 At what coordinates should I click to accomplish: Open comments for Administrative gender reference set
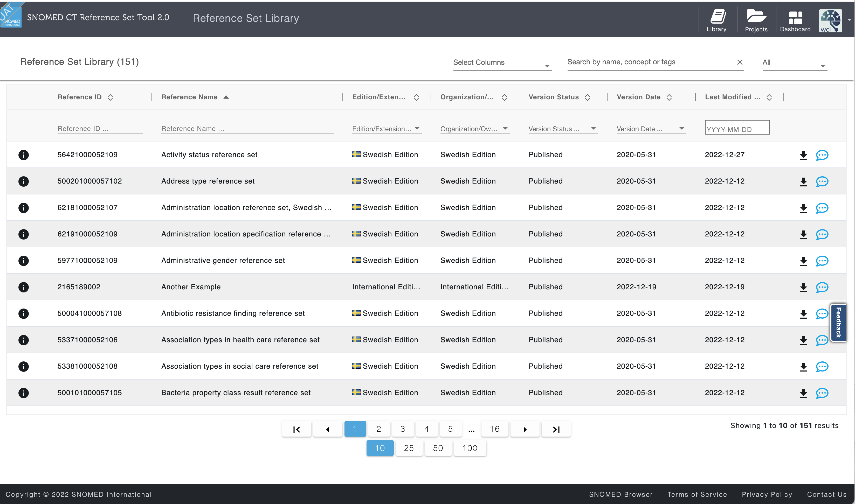pyautogui.click(x=822, y=261)
